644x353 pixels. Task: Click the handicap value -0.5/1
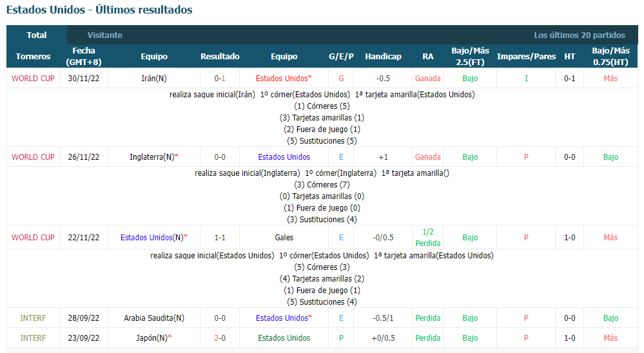point(383,318)
